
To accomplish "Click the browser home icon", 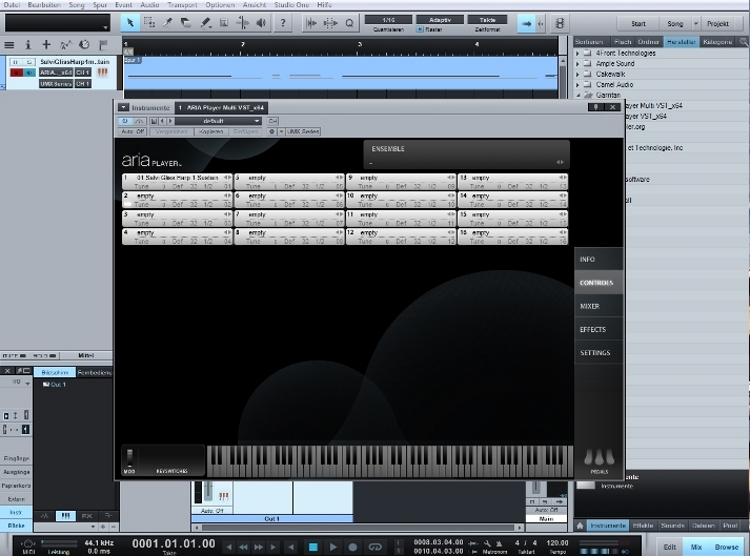I will coord(580,525).
